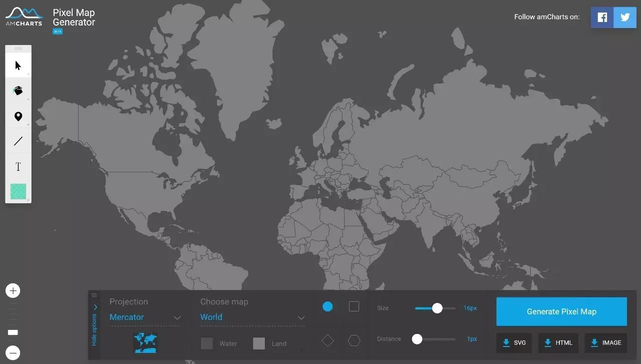Open the Projection Mercator dropdown
641x364 pixels.
145,317
